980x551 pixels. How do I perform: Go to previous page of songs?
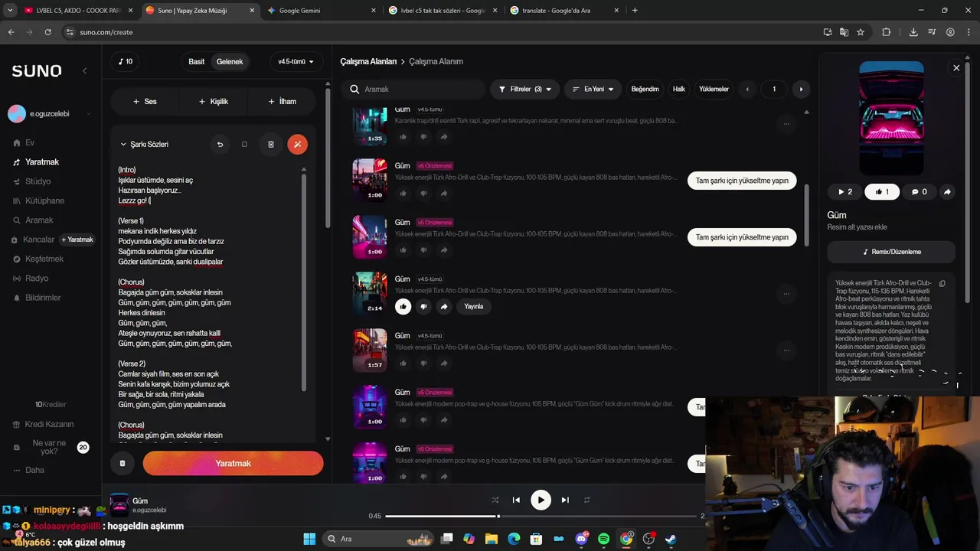coord(747,89)
